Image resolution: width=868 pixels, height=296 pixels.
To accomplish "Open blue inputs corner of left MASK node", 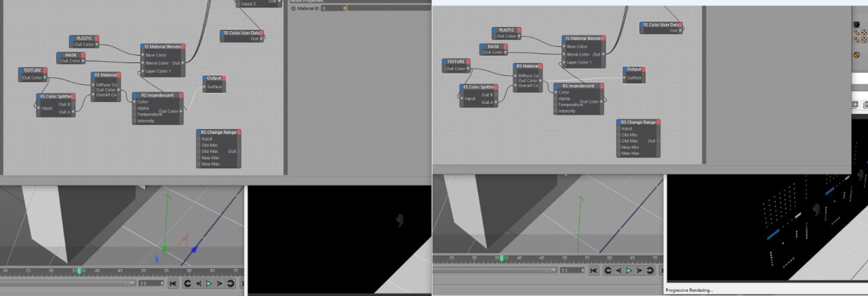I will point(59,54).
